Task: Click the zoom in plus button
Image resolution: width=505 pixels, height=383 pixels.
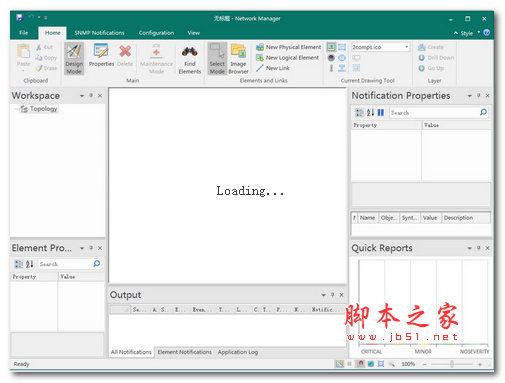Action: (480, 364)
